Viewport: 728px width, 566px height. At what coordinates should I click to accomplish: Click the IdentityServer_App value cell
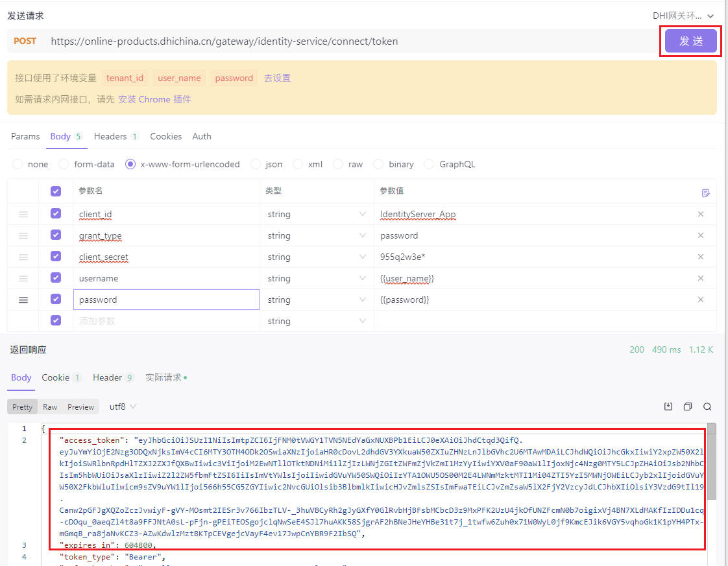click(x=534, y=215)
